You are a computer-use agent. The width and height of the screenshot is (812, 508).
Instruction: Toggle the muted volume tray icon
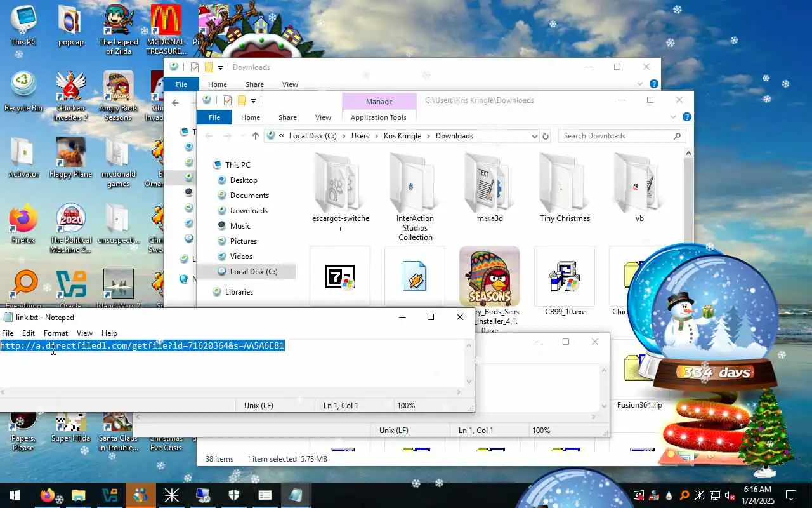pos(730,495)
